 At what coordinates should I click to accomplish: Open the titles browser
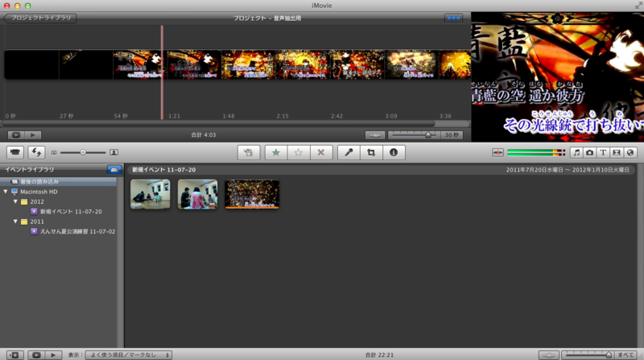pyautogui.click(x=603, y=152)
